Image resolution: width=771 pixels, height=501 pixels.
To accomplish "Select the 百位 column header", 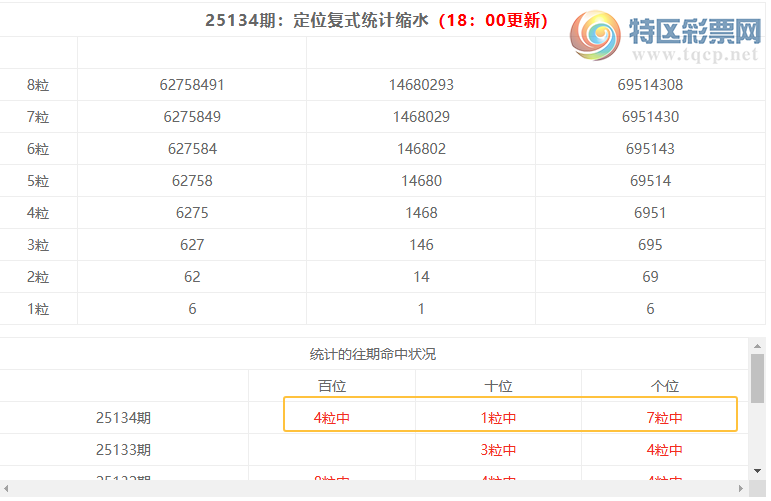I will click(x=332, y=386).
